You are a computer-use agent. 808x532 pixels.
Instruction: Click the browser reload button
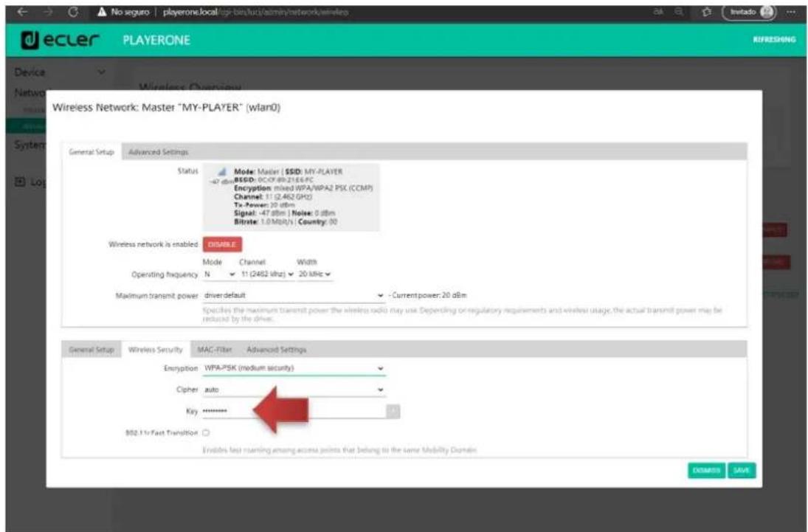74,13
